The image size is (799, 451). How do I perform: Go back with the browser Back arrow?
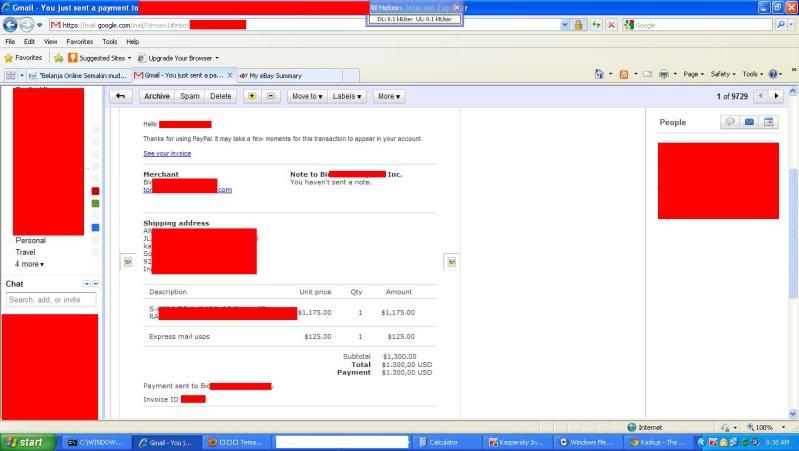pos(10,24)
